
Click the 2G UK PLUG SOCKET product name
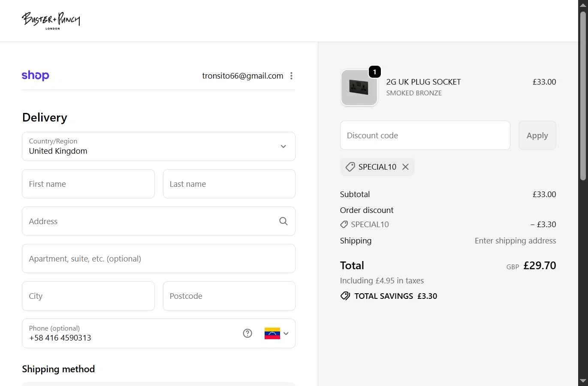click(423, 82)
